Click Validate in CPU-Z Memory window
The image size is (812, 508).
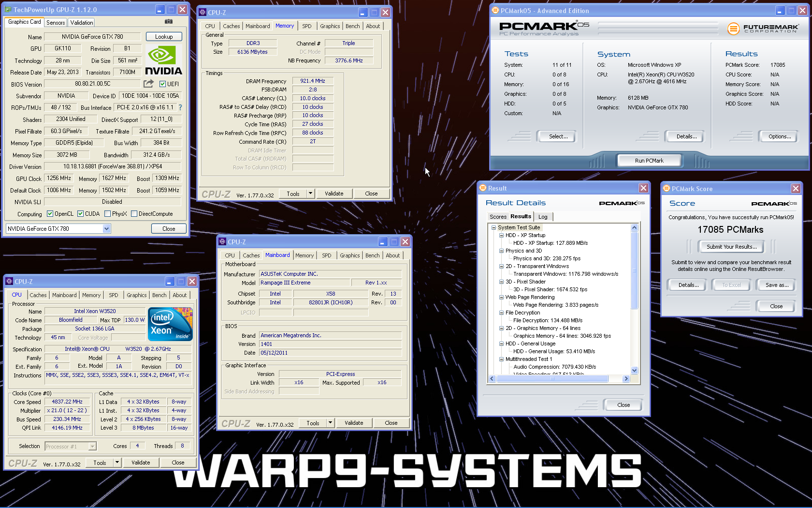[334, 194]
